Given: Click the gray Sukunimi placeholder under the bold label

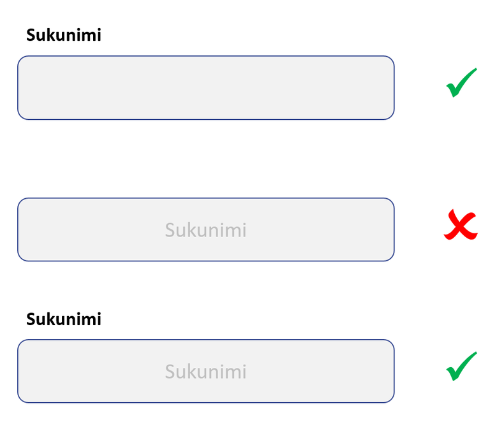Looking at the screenshot, I should tap(205, 371).
